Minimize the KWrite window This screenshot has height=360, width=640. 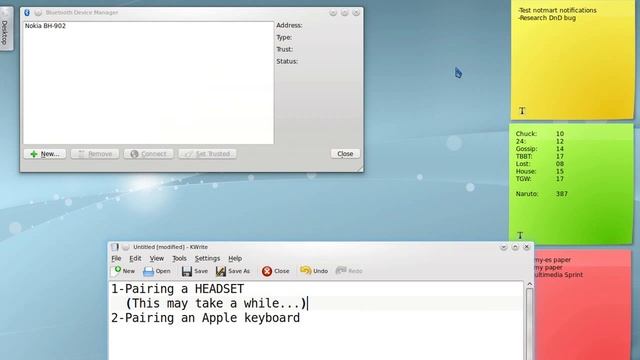[503, 247]
